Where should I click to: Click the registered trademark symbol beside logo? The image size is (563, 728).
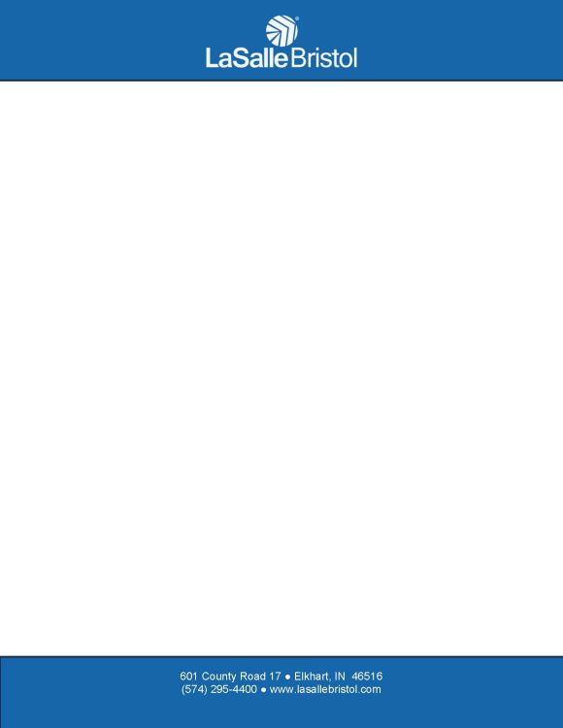(x=297, y=19)
